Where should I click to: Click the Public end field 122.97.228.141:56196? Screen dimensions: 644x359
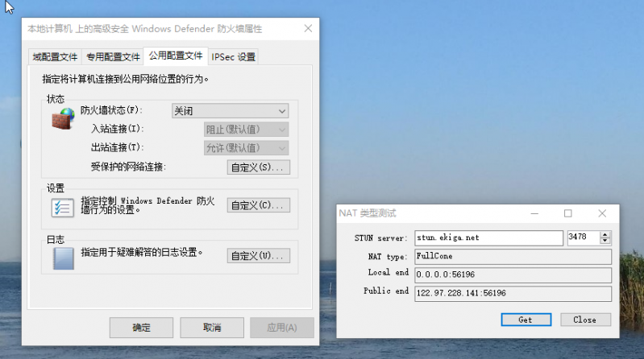[x=513, y=293]
